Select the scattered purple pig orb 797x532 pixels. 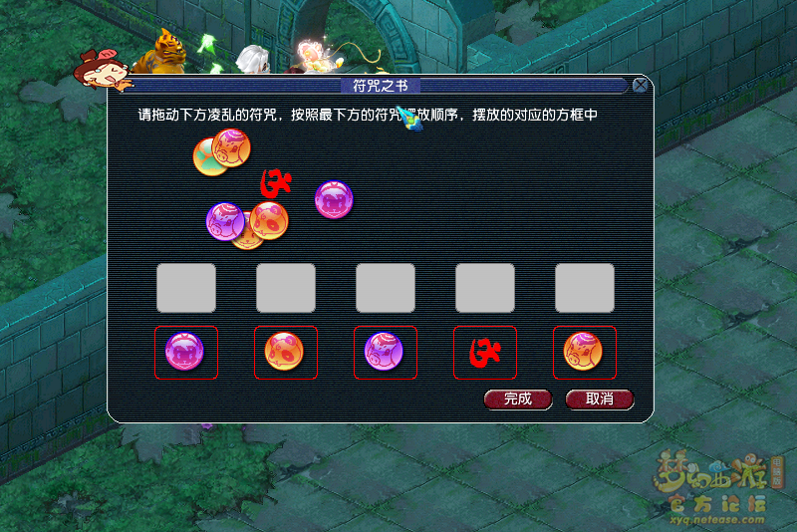coord(225,221)
